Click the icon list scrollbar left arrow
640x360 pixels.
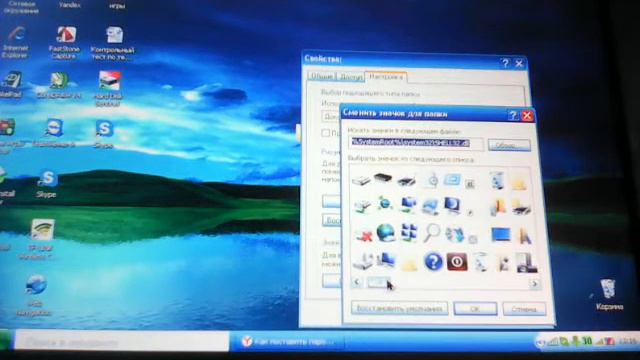pos(357,282)
